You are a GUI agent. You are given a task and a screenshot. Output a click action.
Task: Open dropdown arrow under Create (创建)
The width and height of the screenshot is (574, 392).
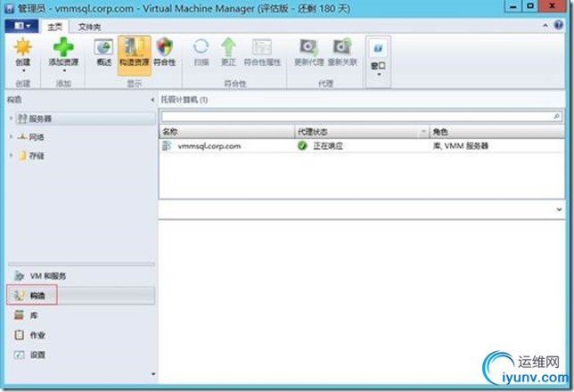pyautogui.click(x=23, y=70)
